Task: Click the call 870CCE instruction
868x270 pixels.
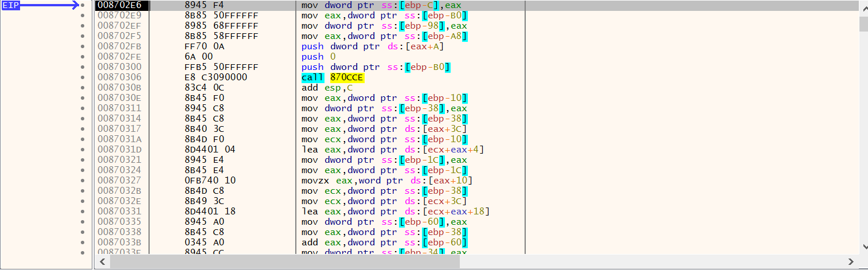Action: click(333, 77)
